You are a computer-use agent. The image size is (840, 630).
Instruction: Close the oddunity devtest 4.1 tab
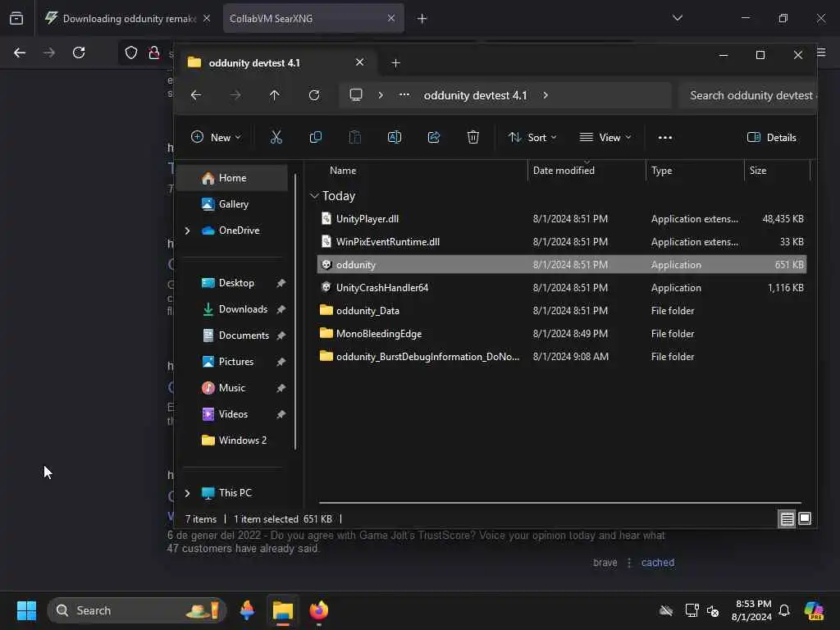click(x=360, y=62)
